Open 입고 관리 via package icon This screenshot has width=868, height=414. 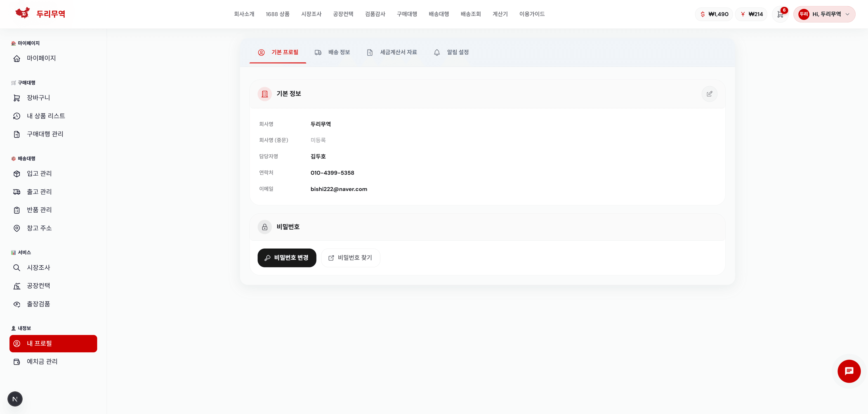coord(17,174)
